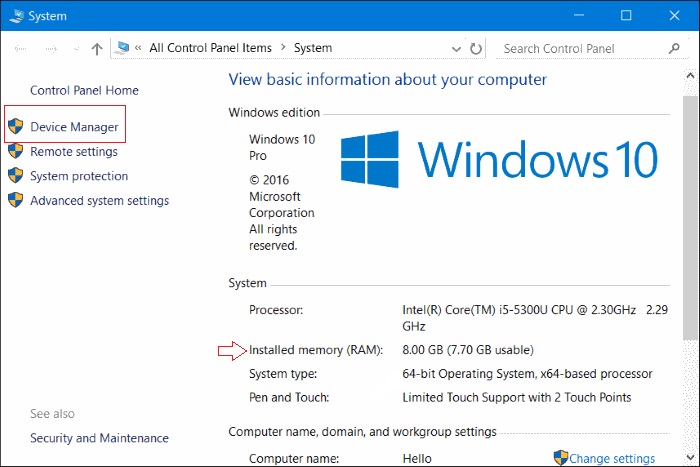Click the Installed memory value 8.00 GB
The height and width of the screenshot is (467, 700).
click(x=468, y=350)
